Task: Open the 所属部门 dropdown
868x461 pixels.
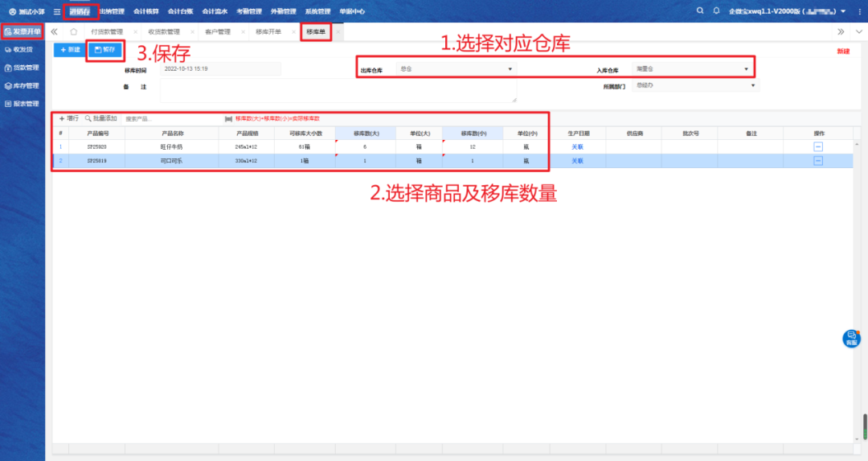Action: coord(753,85)
